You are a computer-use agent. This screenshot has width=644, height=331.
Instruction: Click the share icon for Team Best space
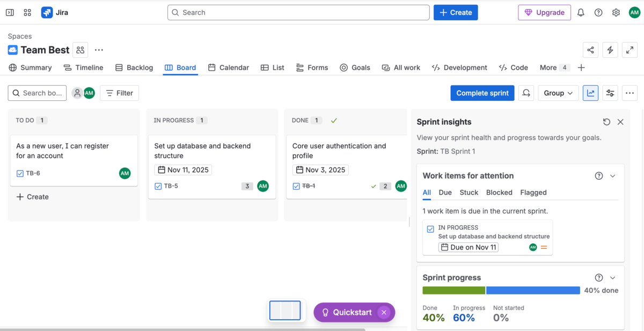click(x=590, y=49)
